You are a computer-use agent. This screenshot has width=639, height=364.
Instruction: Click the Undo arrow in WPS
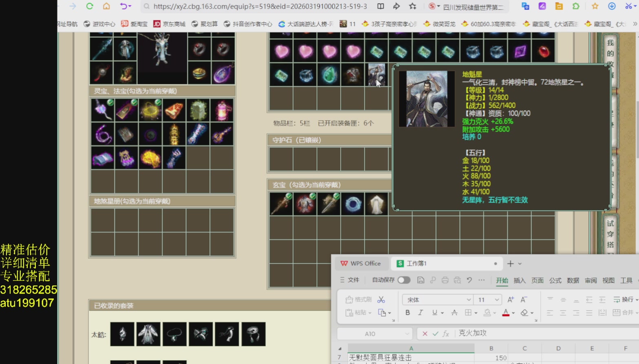point(469,280)
